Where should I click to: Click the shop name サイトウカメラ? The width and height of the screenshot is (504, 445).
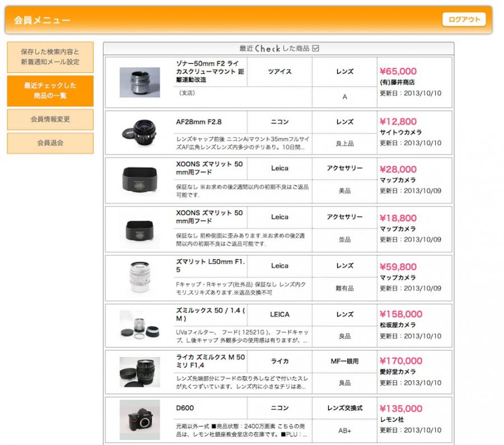coord(400,132)
